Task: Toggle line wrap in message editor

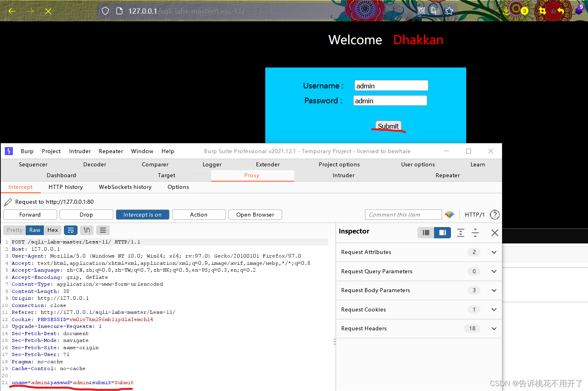Action: pyautogui.click(x=71, y=230)
